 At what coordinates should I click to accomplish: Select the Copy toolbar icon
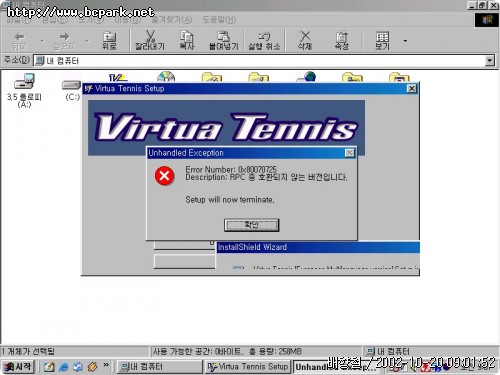187,41
